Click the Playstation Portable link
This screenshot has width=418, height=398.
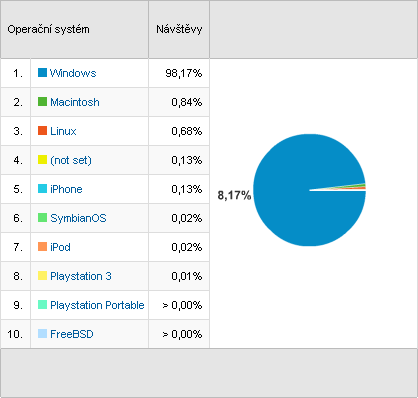click(97, 305)
